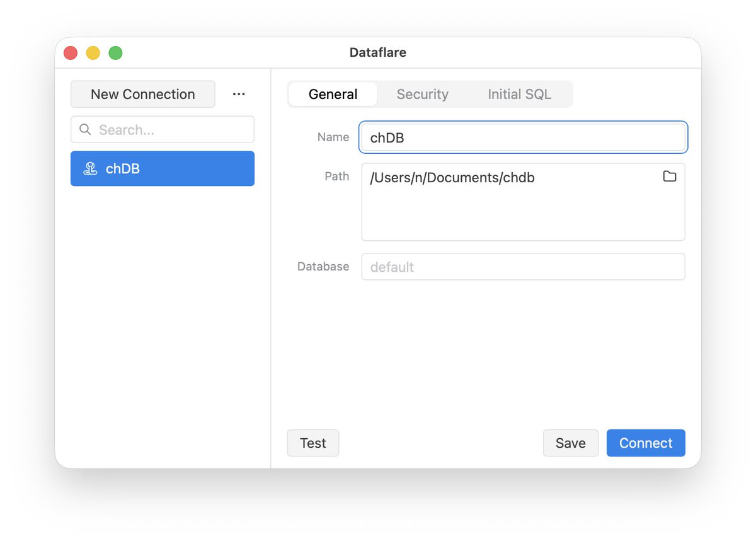Screen dimensions: 756x541
Task: Switch to the Security tab
Action: coord(423,94)
